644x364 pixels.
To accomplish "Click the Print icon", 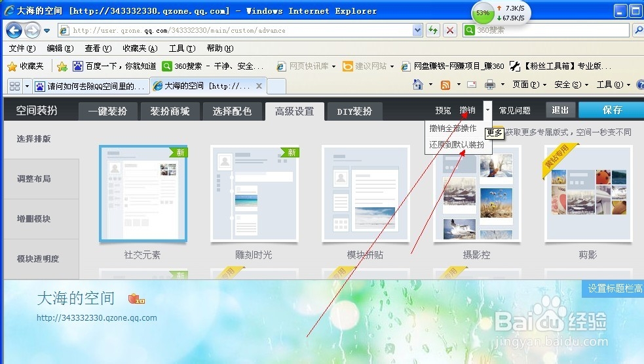I will [x=489, y=85].
